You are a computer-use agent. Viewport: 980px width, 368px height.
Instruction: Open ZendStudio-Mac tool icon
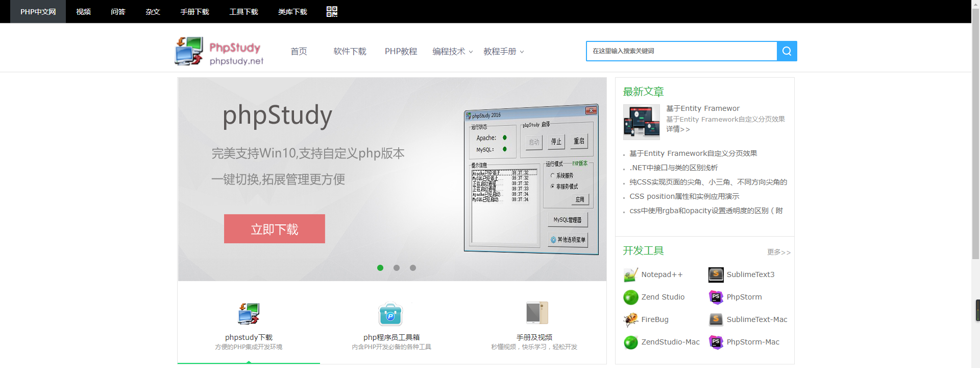(631, 342)
